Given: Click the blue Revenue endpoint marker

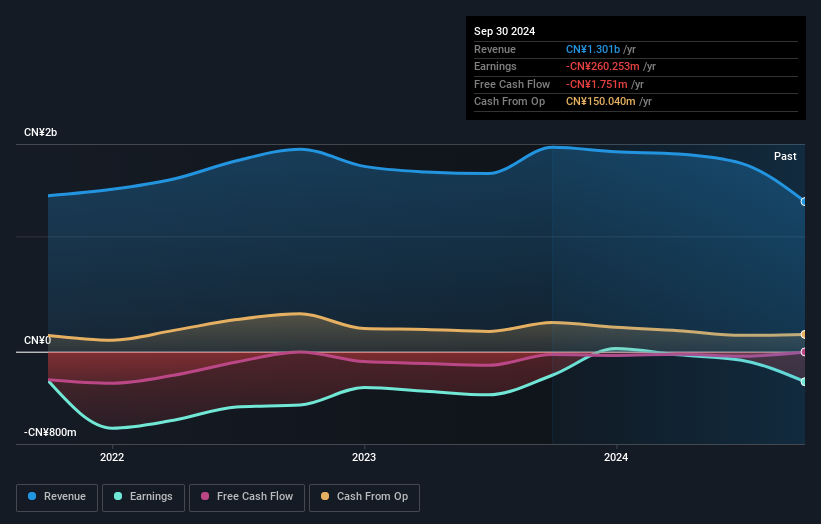Looking at the screenshot, I should coord(804,202).
